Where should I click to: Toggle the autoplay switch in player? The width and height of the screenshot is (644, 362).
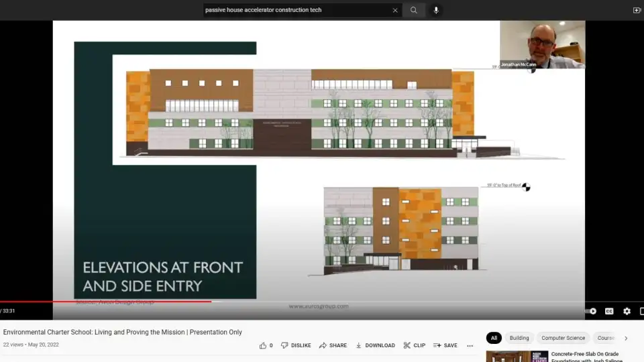click(x=592, y=311)
